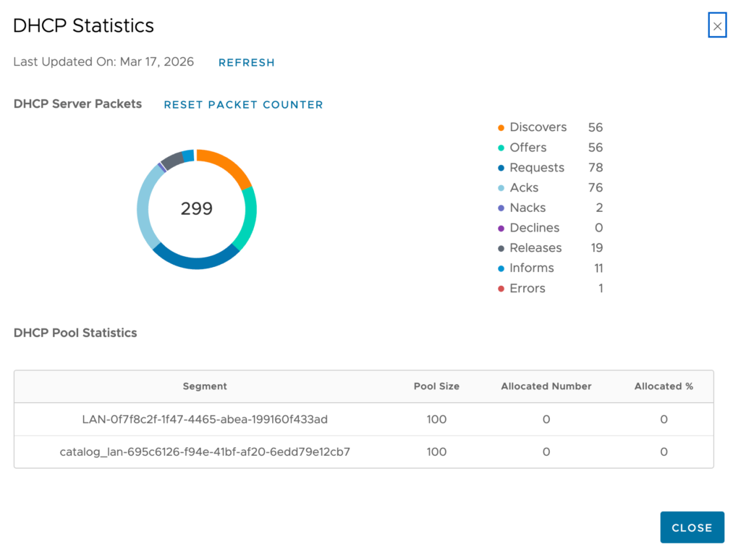
Task: Click the Allocated % column header
Action: (664, 386)
